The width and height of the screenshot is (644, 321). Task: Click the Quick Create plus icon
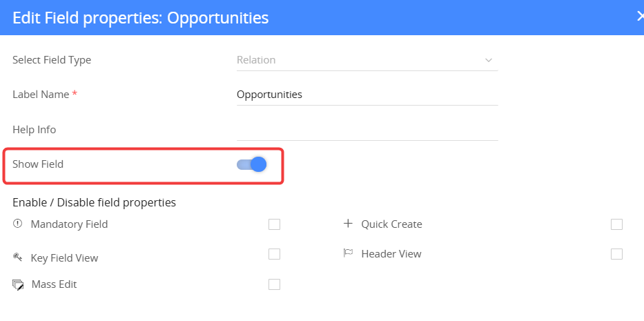(348, 224)
